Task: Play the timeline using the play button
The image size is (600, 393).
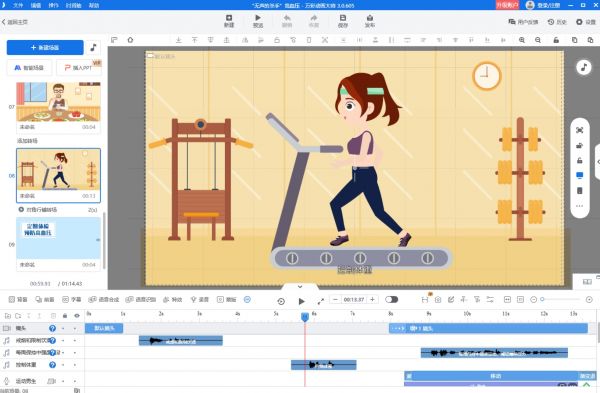Action: click(302, 301)
